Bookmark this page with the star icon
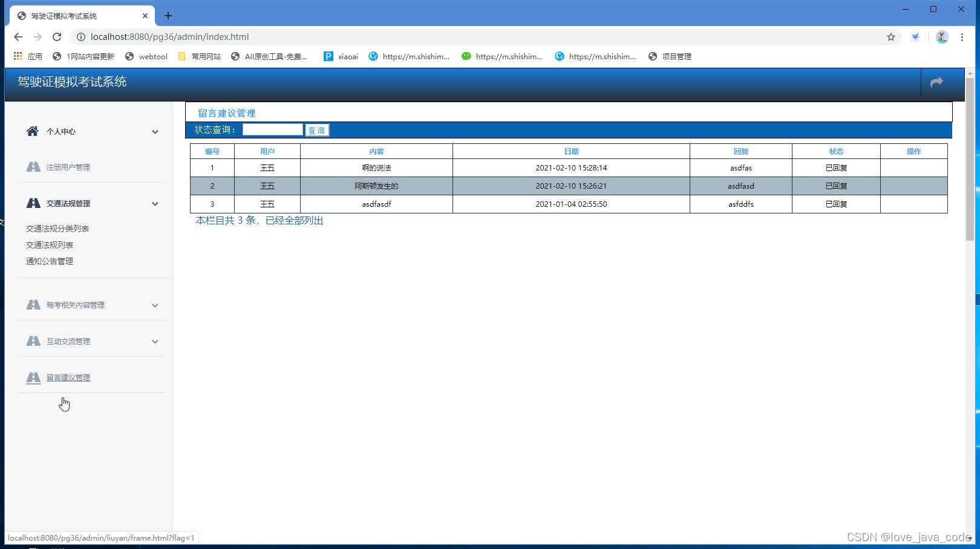 (x=891, y=37)
